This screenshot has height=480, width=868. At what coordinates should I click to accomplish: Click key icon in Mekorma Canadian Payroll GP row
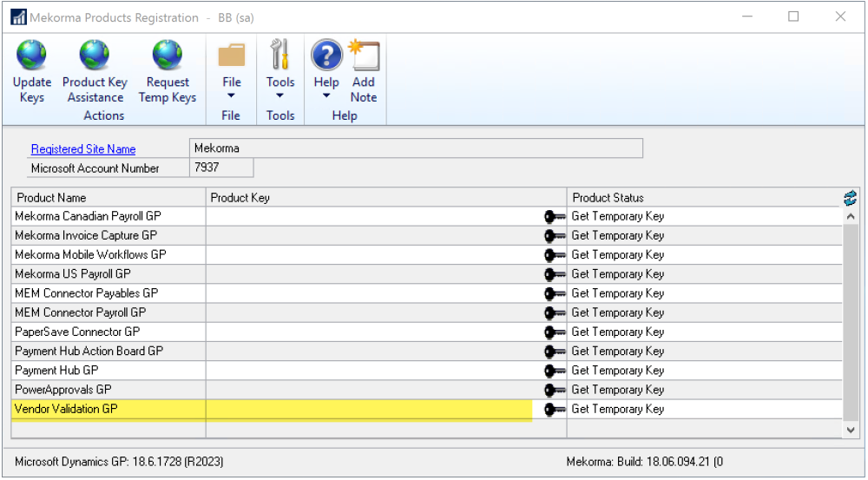tap(554, 216)
